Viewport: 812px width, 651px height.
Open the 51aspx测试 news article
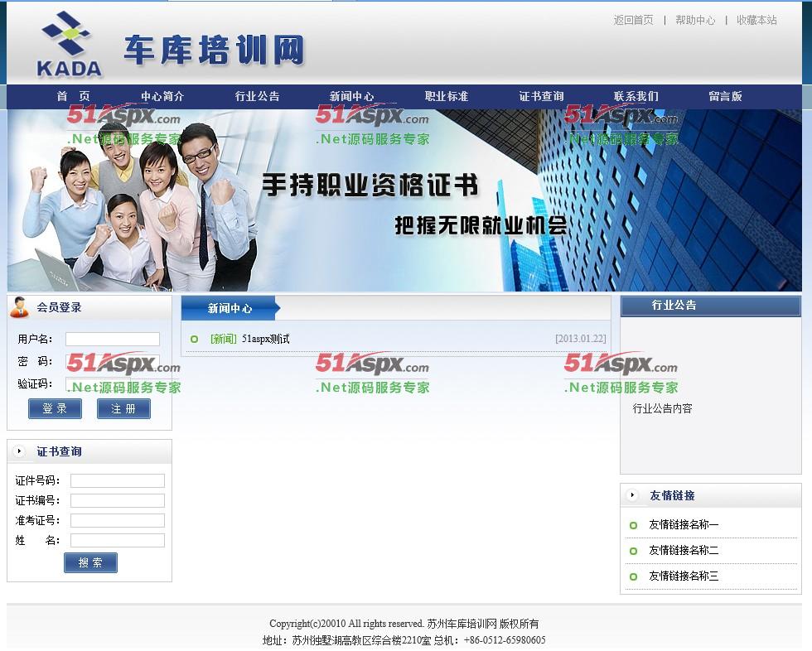(266, 339)
